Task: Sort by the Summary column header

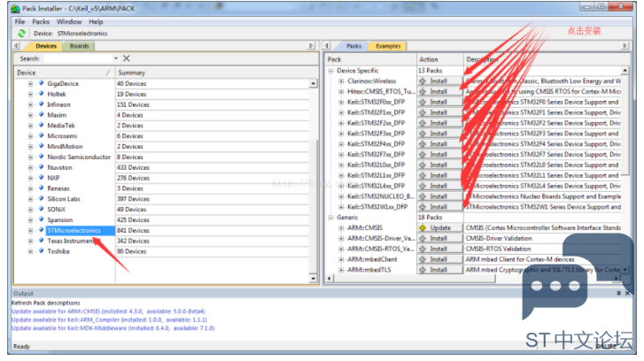Action: click(x=212, y=73)
